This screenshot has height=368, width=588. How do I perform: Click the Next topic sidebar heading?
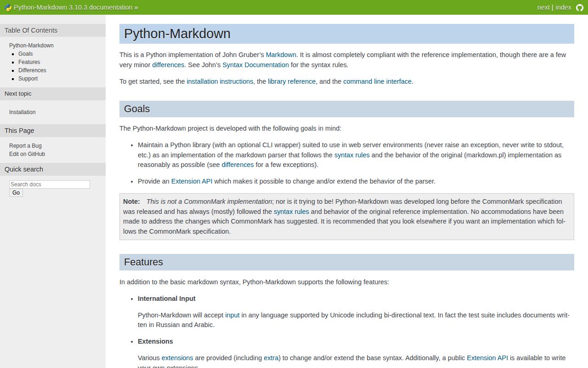[x=53, y=94]
